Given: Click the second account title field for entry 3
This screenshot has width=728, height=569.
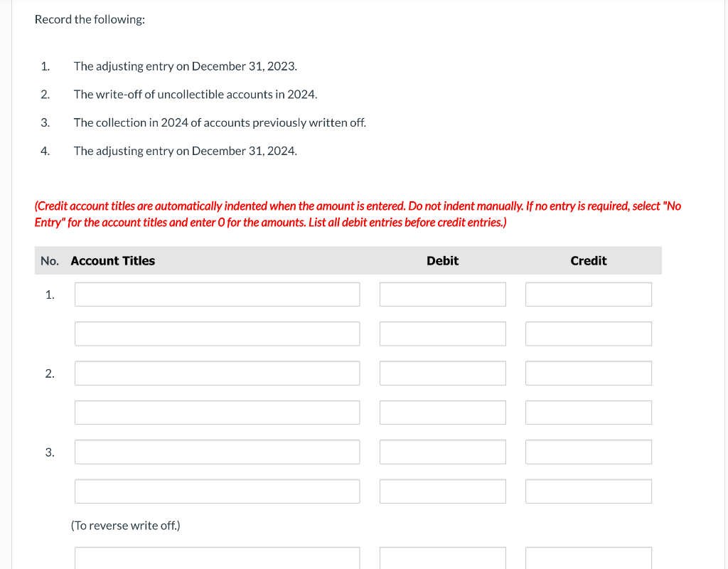Looking at the screenshot, I should 217,491.
